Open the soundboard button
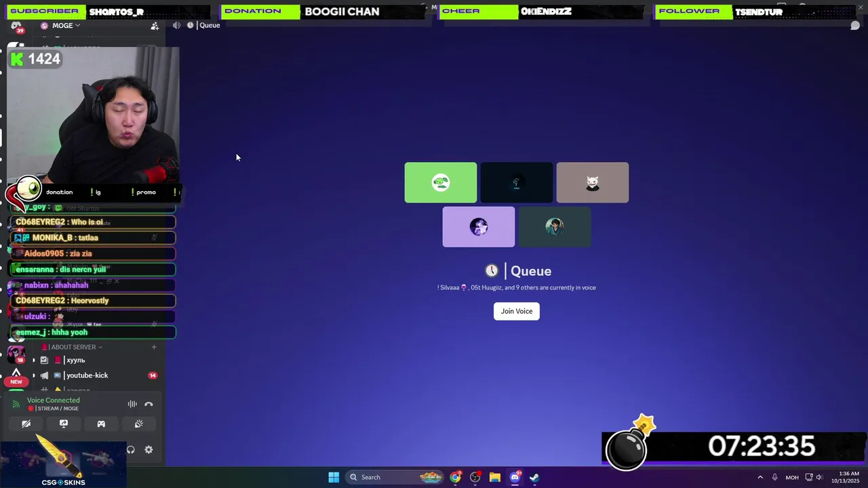The height and width of the screenshot is (488, 868). (139, 424)
